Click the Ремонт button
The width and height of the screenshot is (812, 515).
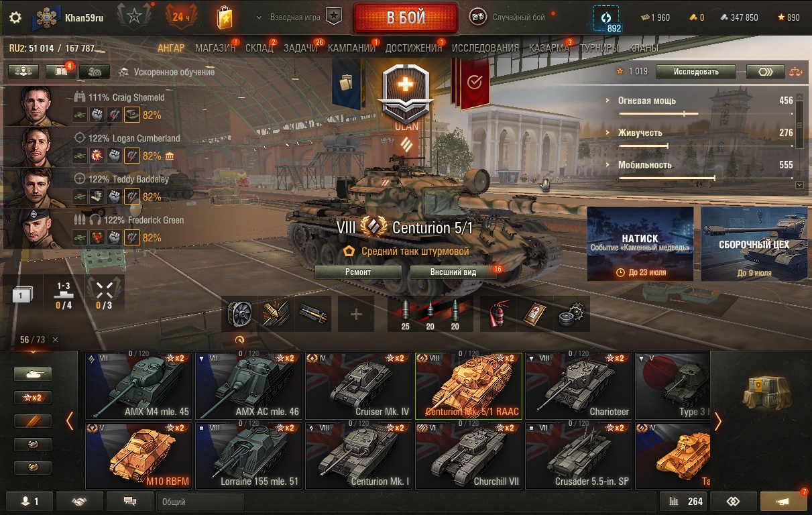tap(358, 272)
